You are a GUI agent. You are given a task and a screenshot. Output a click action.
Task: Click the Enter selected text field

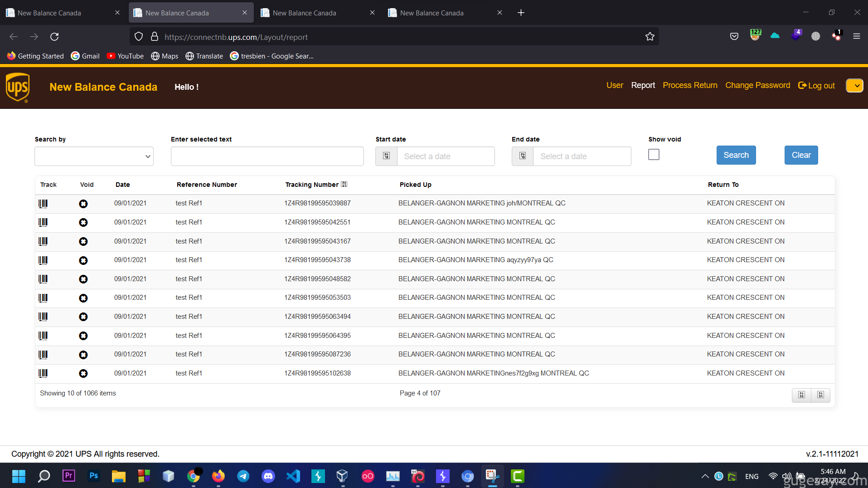click(x=267, y=156)
